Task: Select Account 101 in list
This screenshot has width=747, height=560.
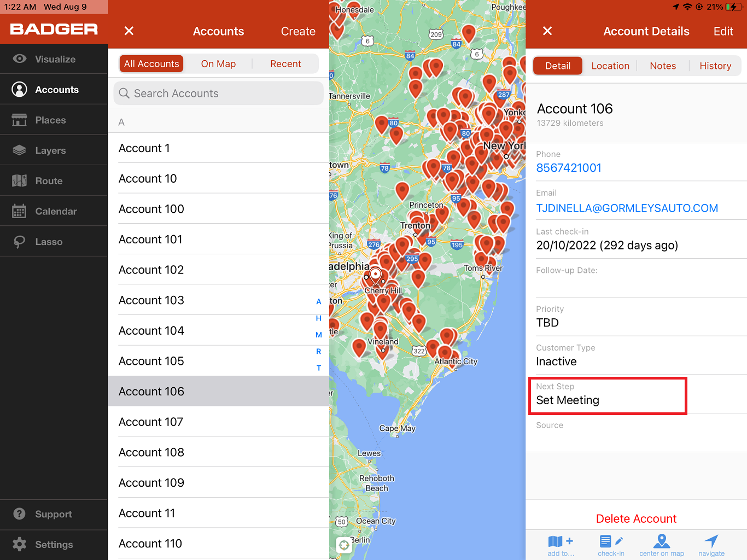Action: click(x=219, y=240)
